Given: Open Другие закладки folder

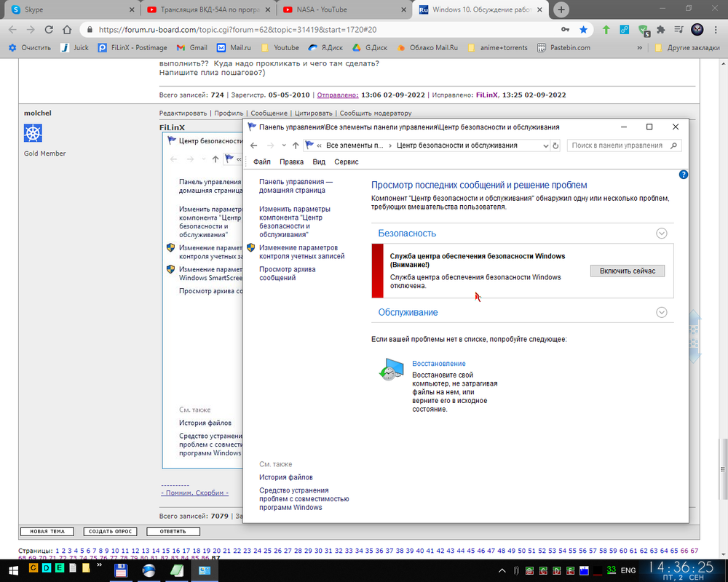Looking at the screenshot, I should pos(687,47).
